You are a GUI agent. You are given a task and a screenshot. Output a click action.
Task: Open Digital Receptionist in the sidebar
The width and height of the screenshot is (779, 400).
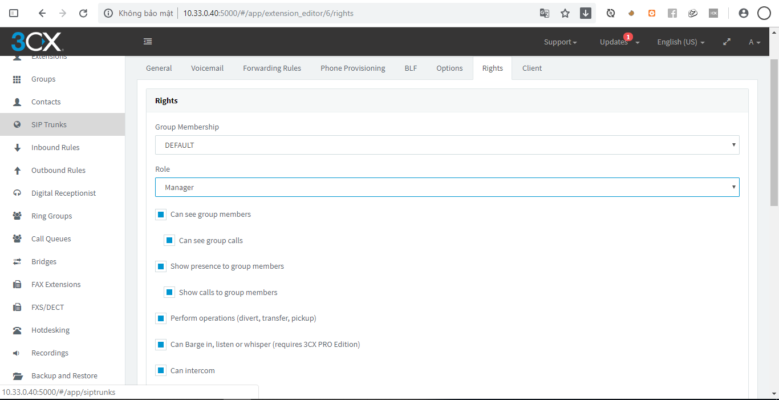click(x=63, y=193)
